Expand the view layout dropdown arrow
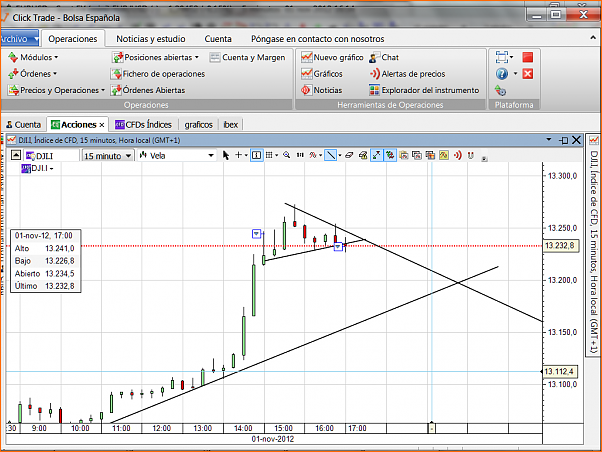The image size is (602, 452). click(512, 57)
